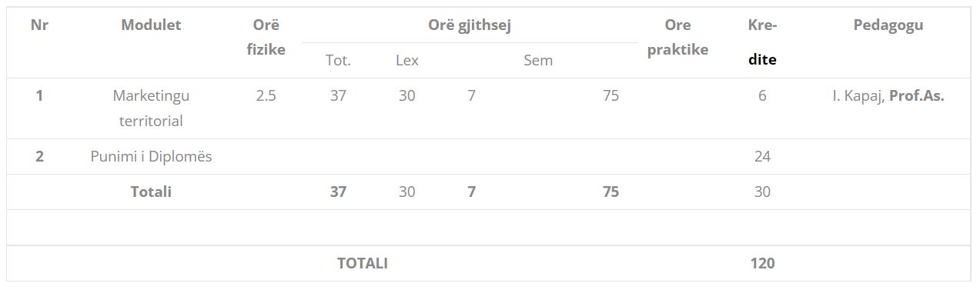The width and height of the screenshot is (980, 290).
Task: Select the 30 credits total cell
Action: coord(762,192)
